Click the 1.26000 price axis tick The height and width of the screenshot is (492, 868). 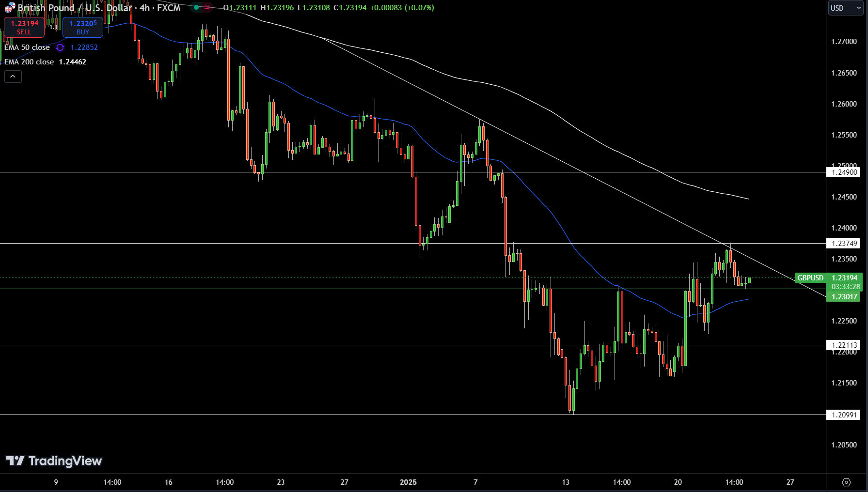[x=844, y=104]
